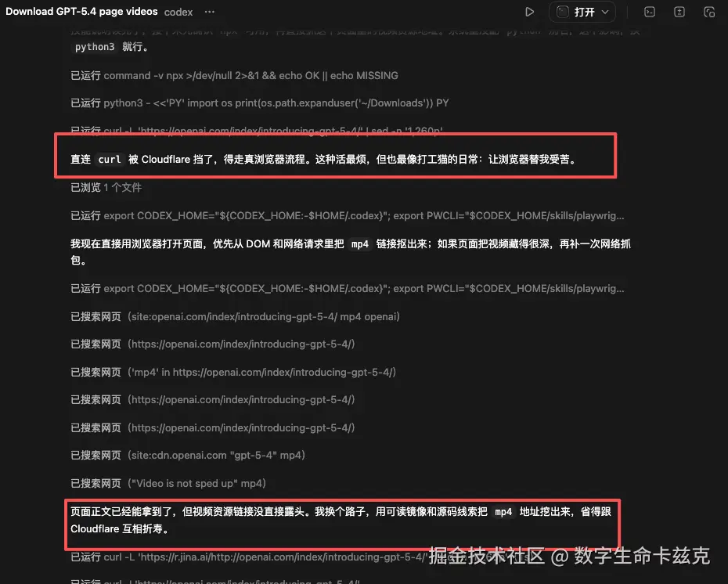Click the pop-out window icon at the top right
The width and height of the screenshot is (728, 584).
709,12
